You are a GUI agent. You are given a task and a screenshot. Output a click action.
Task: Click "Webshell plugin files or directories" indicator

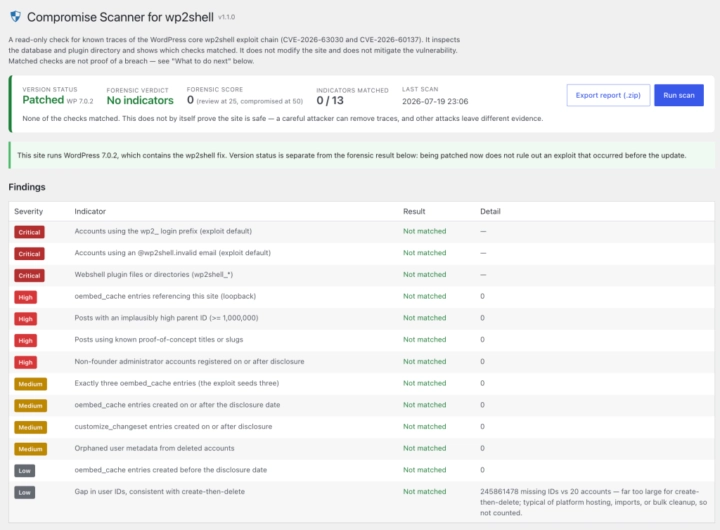[153, 274]
